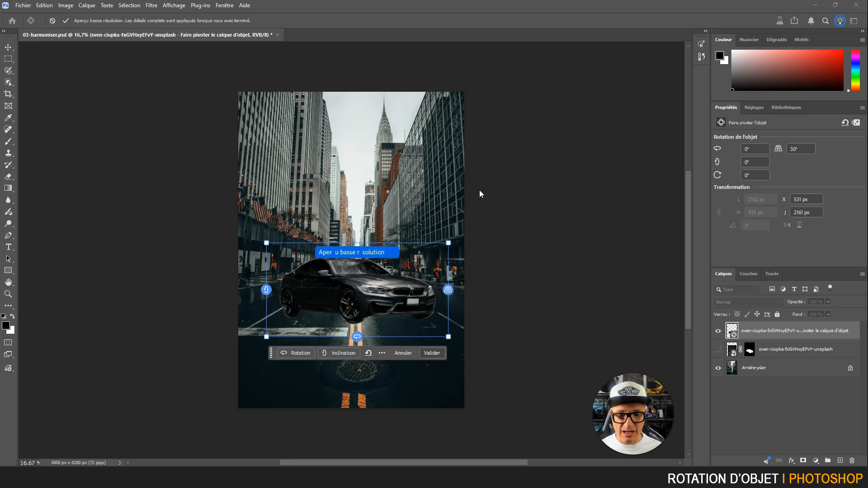Switch to the Couches tab

pos(748,274)
